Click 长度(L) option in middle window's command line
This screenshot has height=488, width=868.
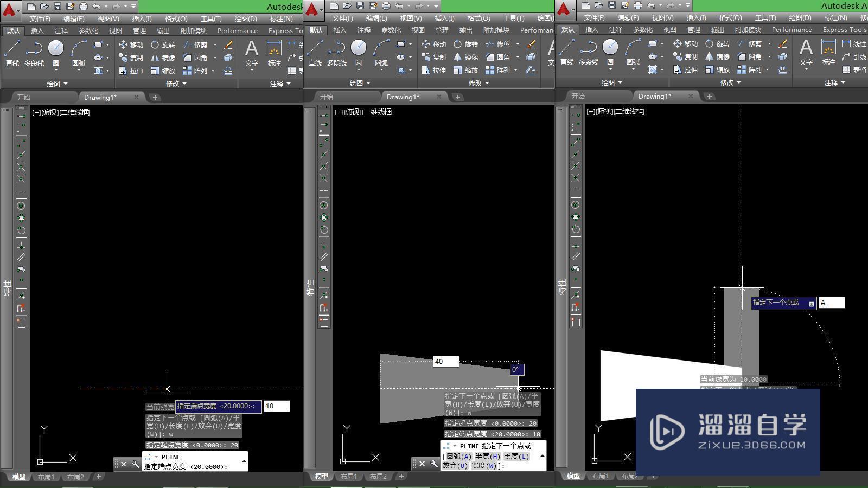click(x=517, y=457)
